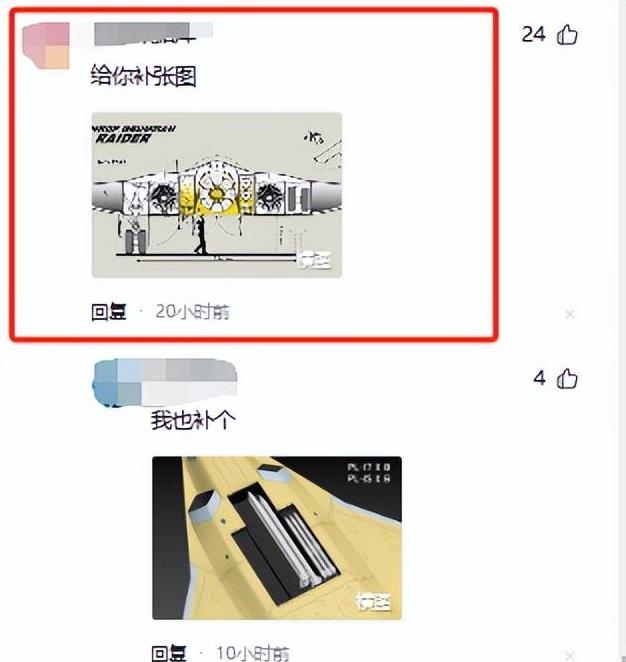Image resolution: width=626 pixels, height=662 pixels.
Task: Like the comment with 4 likes
Action: [x=567, y=379]
